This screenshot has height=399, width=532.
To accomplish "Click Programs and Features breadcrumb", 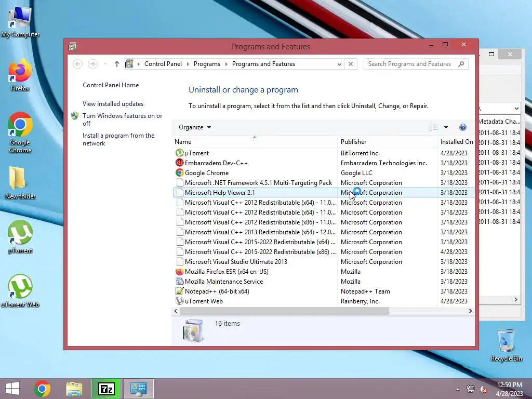I will click(x=263, y=64).
